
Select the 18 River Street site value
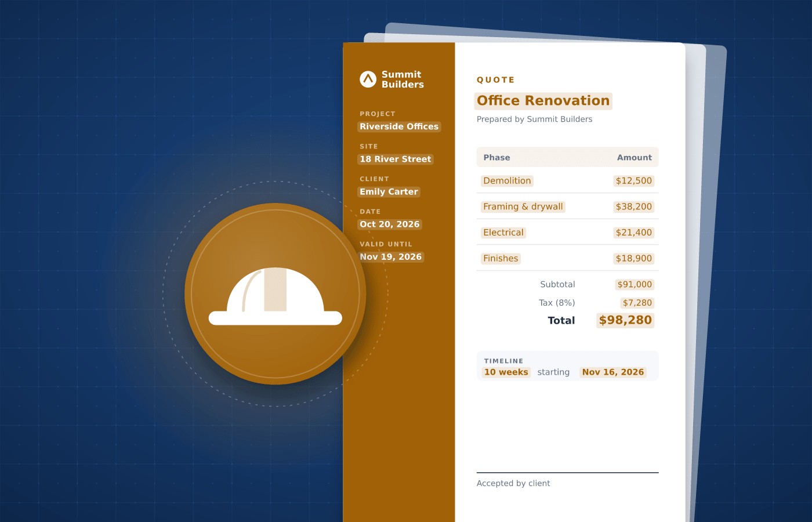pos(396,159)
